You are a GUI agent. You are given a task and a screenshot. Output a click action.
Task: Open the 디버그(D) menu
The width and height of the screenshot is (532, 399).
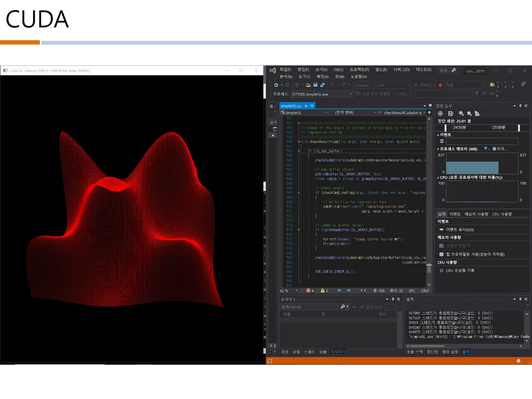tap(401, 70)
